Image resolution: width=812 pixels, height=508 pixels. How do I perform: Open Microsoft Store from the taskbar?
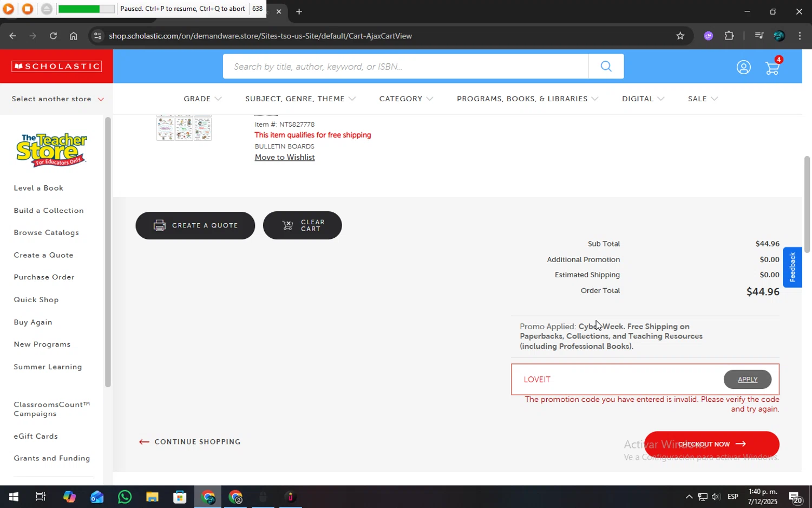tap(180, 497)
